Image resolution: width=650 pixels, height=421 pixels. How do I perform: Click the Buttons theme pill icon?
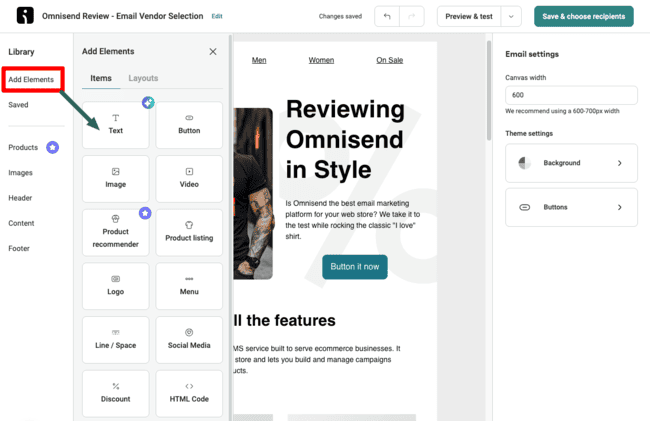(x=524, y=207)
